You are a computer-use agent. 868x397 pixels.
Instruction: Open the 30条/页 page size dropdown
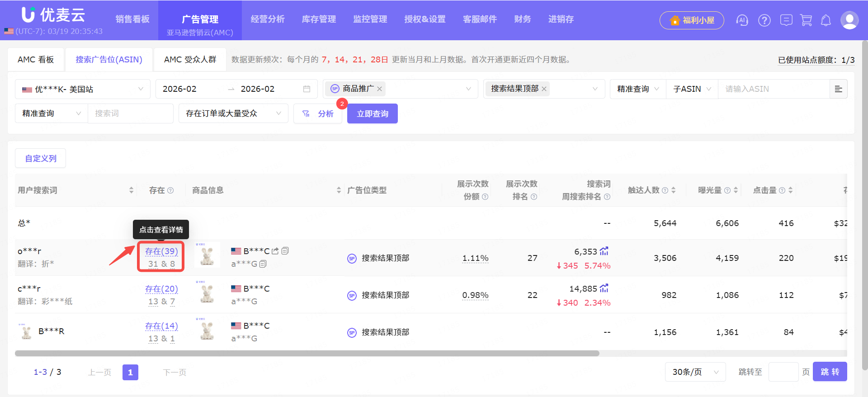tap(695, 372)
